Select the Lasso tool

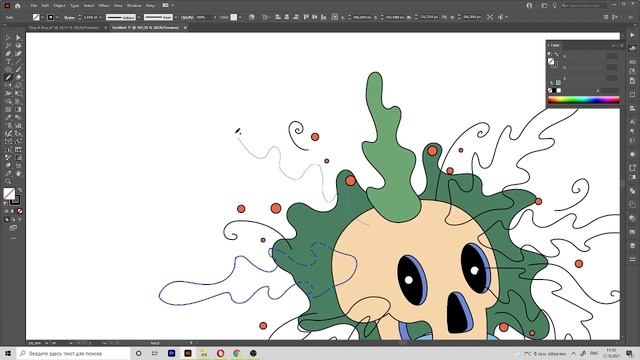(18, 45)
